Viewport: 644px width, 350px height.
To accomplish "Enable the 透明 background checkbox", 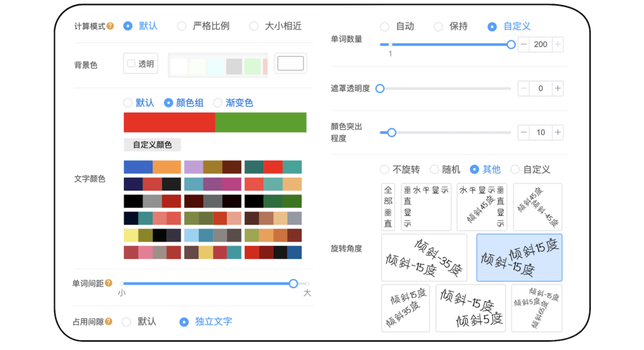I will click(131, 63).
